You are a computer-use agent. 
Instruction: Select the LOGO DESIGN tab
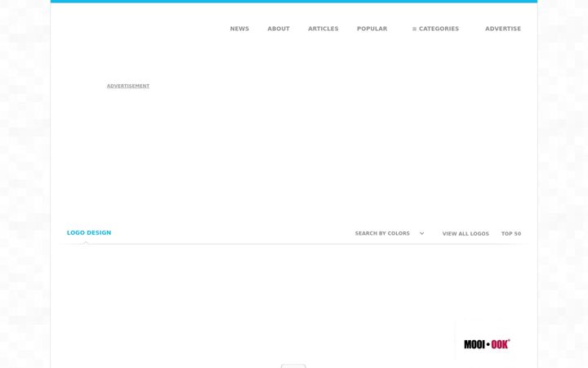[x=89, y=233]
